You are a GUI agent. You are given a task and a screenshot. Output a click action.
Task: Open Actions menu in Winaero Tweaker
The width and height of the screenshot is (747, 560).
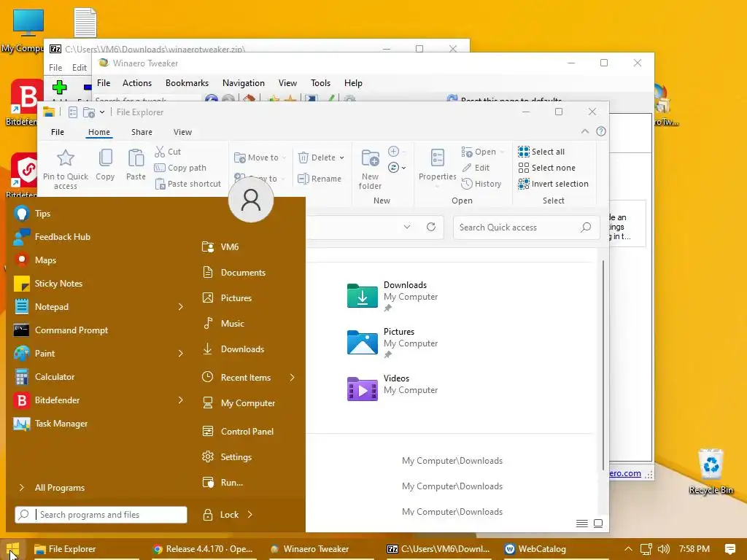coord(137,83)
